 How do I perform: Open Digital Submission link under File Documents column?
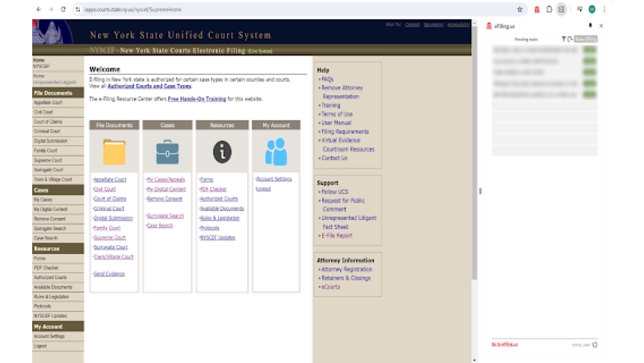tap(113, 219)
